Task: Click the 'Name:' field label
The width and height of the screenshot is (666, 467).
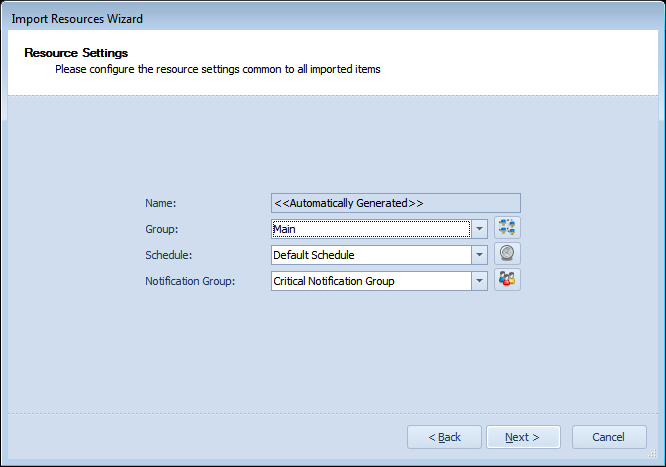Action: (161, 203)
